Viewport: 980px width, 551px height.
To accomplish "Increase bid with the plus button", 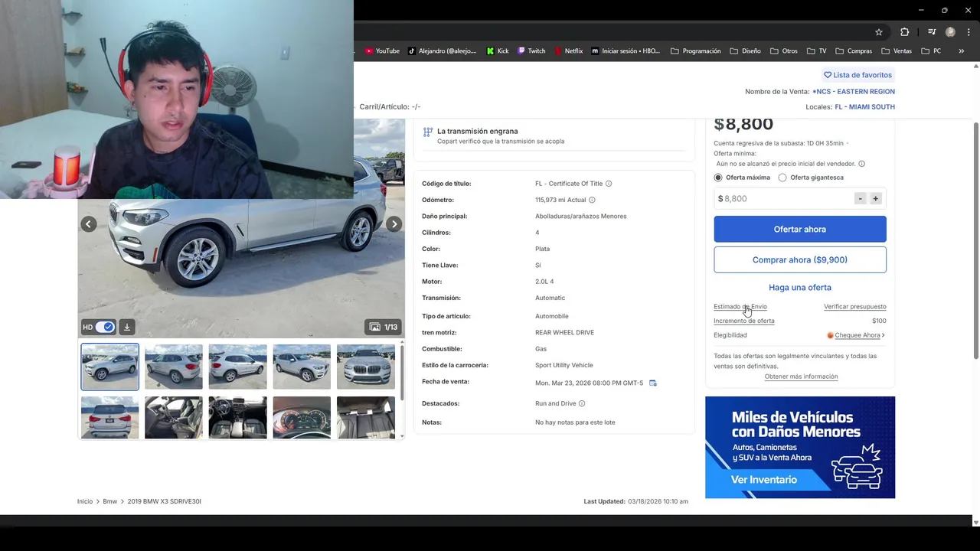I will tap(876, 198).
